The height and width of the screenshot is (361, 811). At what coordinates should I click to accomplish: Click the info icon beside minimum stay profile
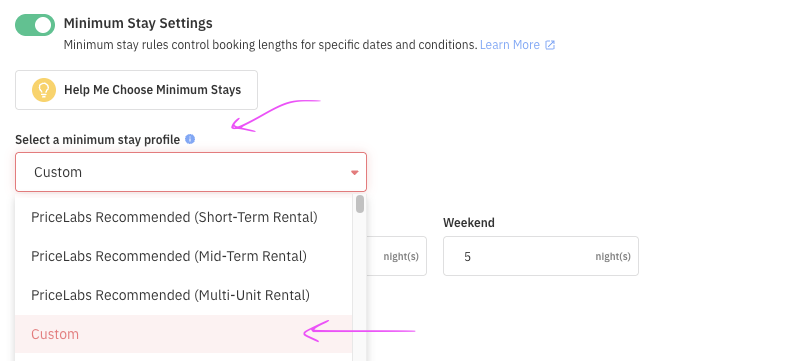click(x=190, y=139)
